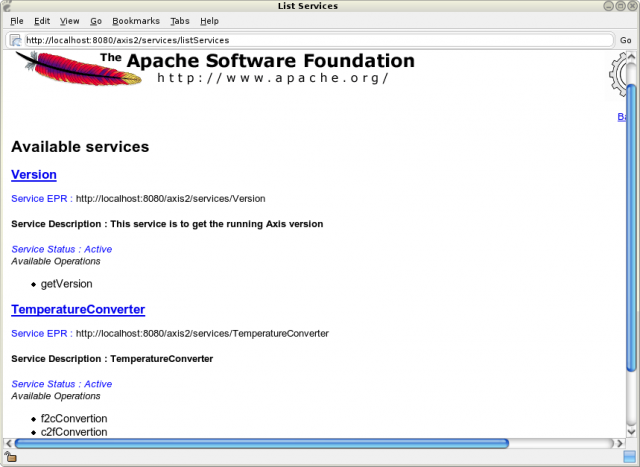Image resolution: width=640 pixels, height=467 pixels.
Task: Click the window menu icon in title bar
Action: [x=7, y=6]
